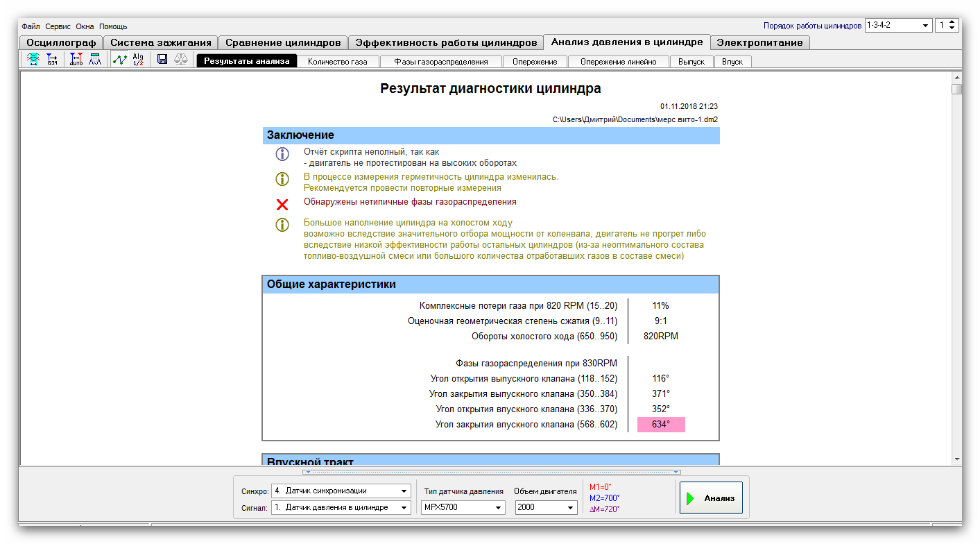
Task: Open the Сервис menu
Action: tap(58, 26)
